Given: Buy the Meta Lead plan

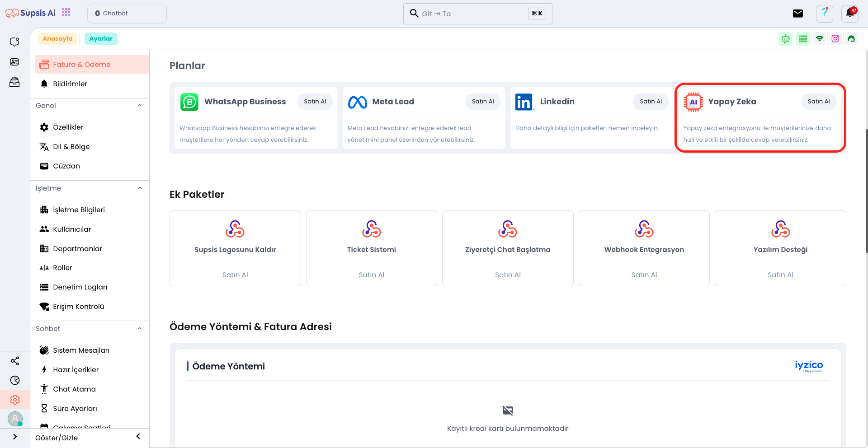Looking at the screenshot, I should pyautogui.click(x=483, y=102).
